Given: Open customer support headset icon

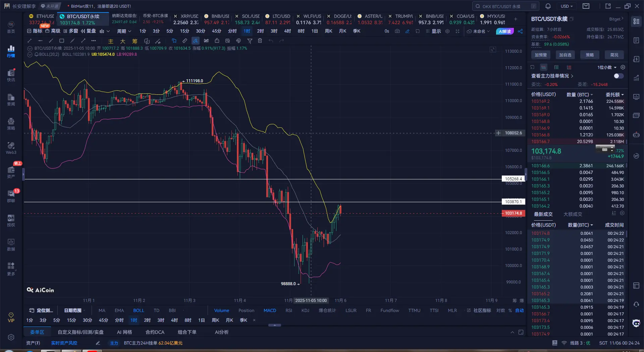Looking at the screenshot, I should click(636, 304).
